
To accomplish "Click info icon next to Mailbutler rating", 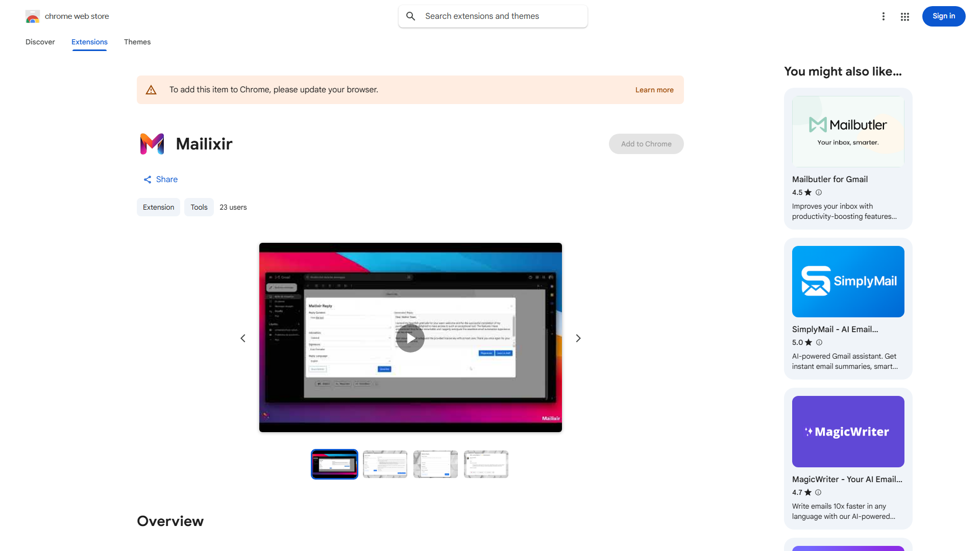I will coord(819,192).
